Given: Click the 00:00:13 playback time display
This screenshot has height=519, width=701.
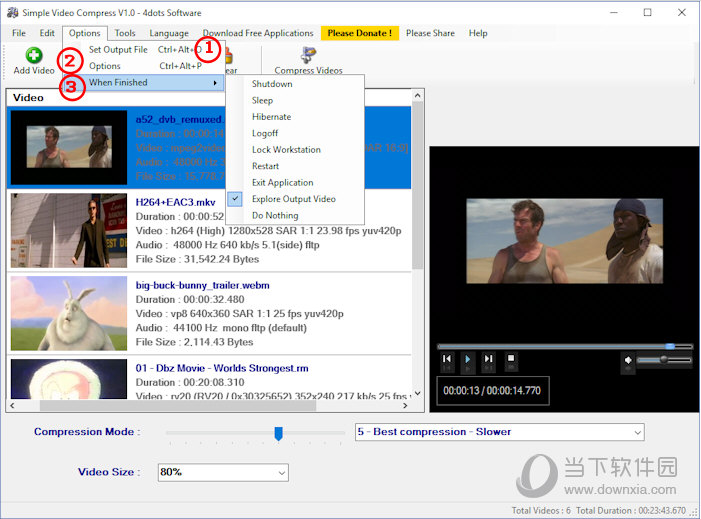Looking at the screenshot, I should pos(493,391).
